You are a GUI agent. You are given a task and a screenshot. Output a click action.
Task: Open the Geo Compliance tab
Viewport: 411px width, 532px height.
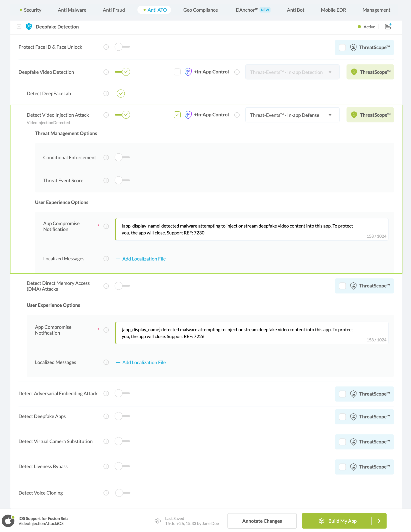click(200, 10)
